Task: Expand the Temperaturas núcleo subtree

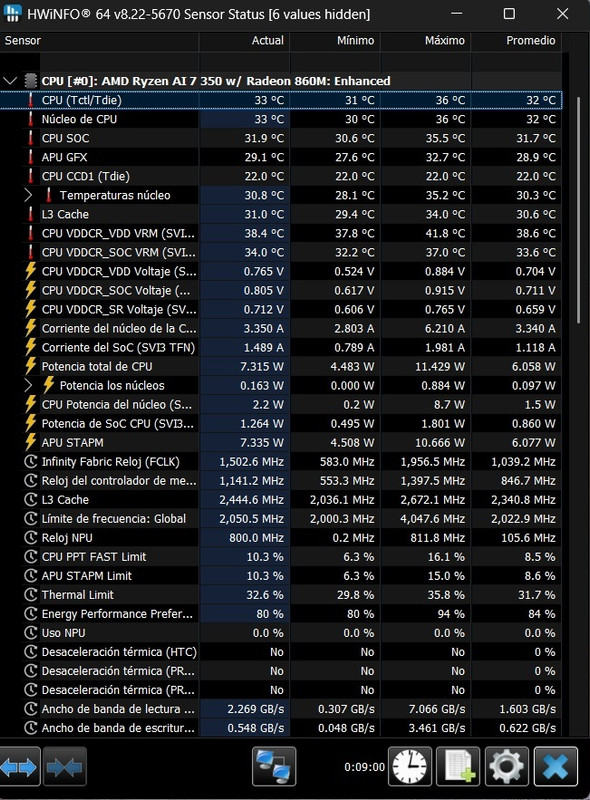Action: (x=28, y=195)
